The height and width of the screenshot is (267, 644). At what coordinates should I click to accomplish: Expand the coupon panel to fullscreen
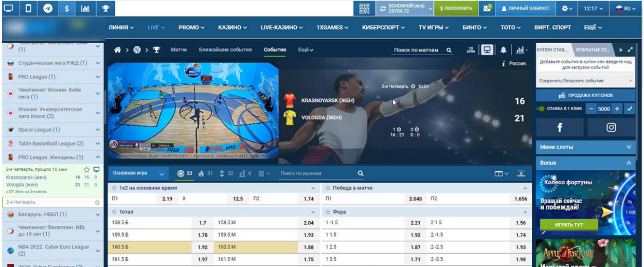[630, 50]
